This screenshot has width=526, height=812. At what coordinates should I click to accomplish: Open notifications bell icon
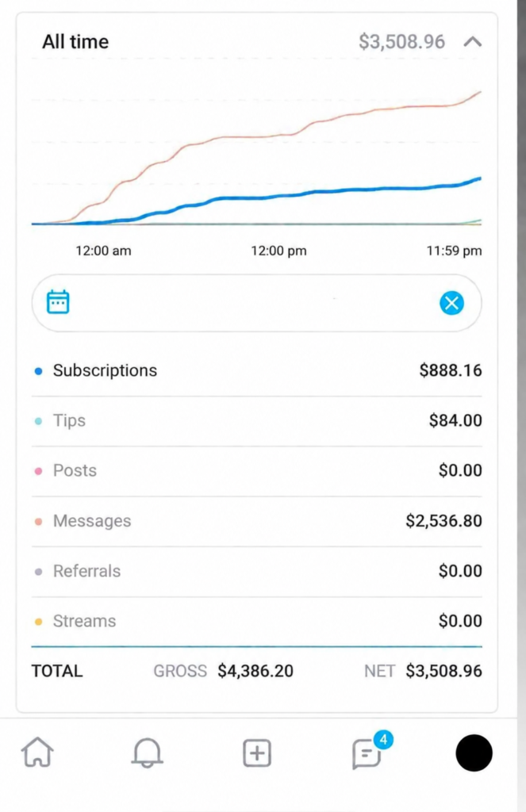click(x=148, y=753)
